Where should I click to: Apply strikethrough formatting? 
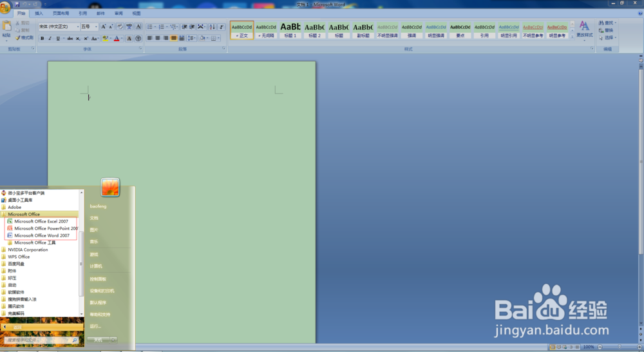(70, 38)
